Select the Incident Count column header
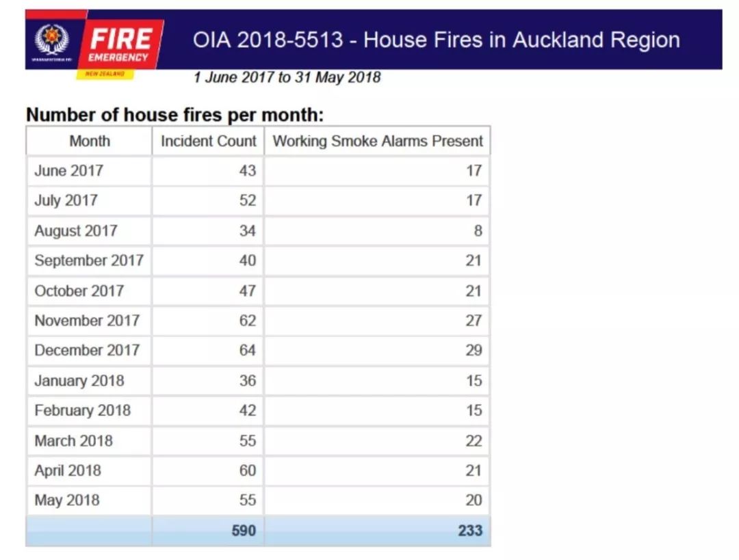 point(208,142)
